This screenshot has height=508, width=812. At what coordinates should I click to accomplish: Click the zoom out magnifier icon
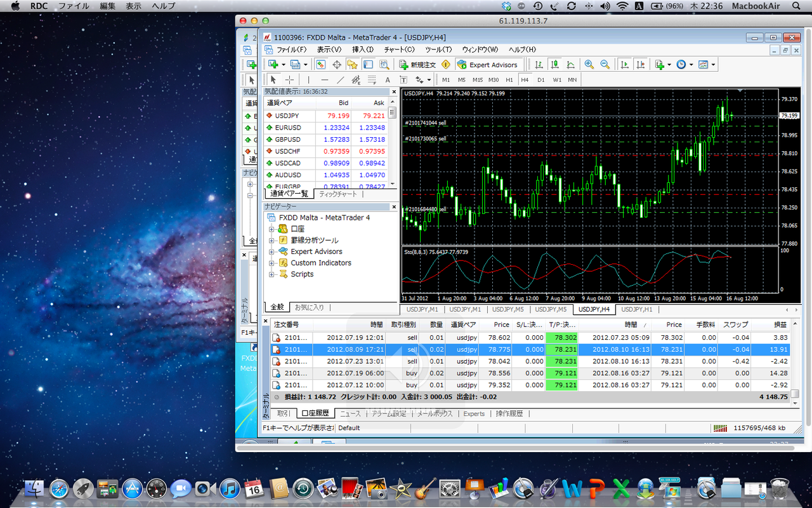click(x=605, y=64)
